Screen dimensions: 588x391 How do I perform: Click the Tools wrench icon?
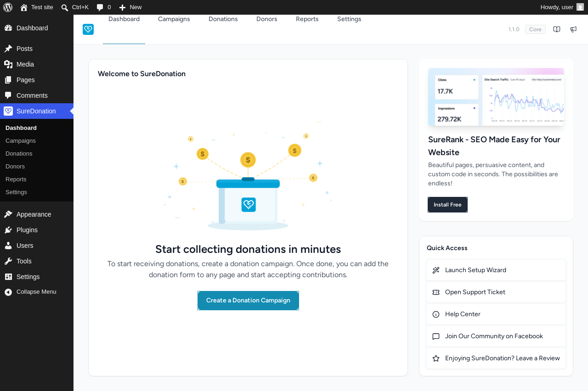[8, 261]
